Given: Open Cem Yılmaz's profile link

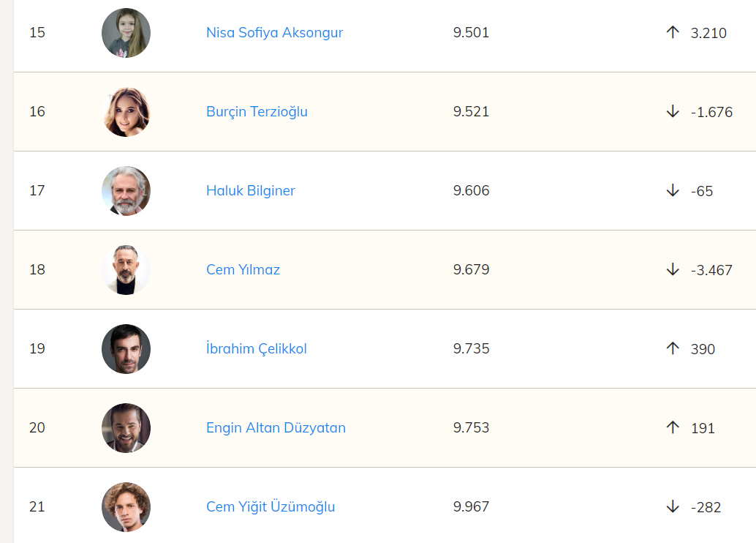Looking at the screenshot, I should tap(243, 270).
